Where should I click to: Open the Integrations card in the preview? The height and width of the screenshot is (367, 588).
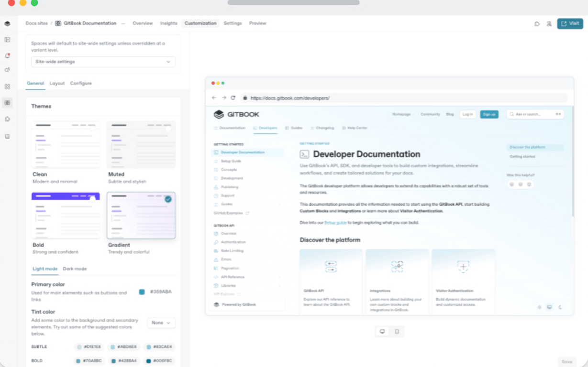397,282
